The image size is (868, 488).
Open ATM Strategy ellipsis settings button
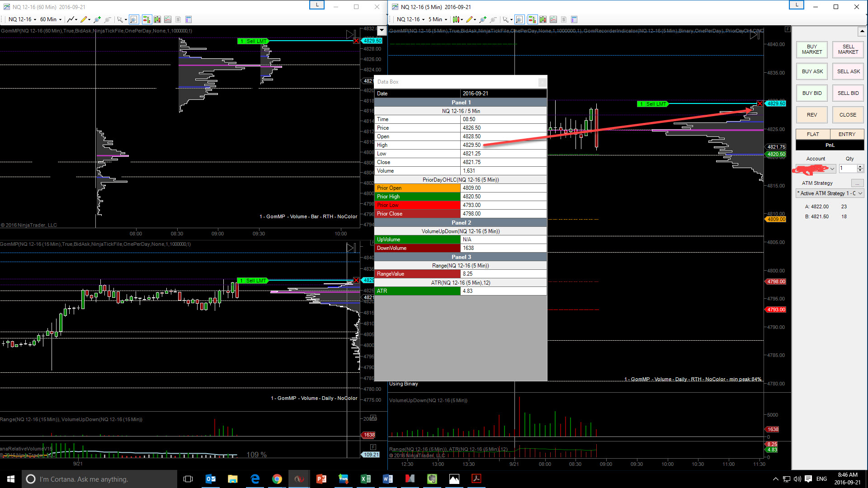857,183
